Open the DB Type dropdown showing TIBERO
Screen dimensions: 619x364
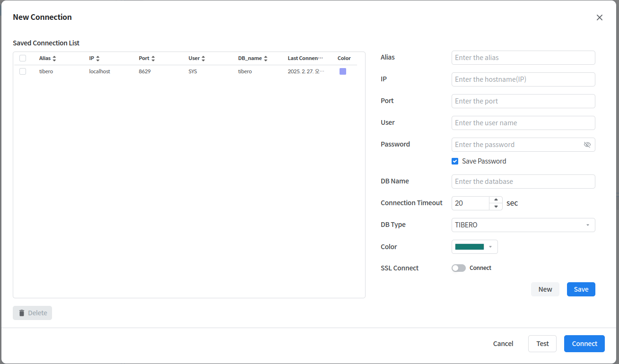point(523,225)
